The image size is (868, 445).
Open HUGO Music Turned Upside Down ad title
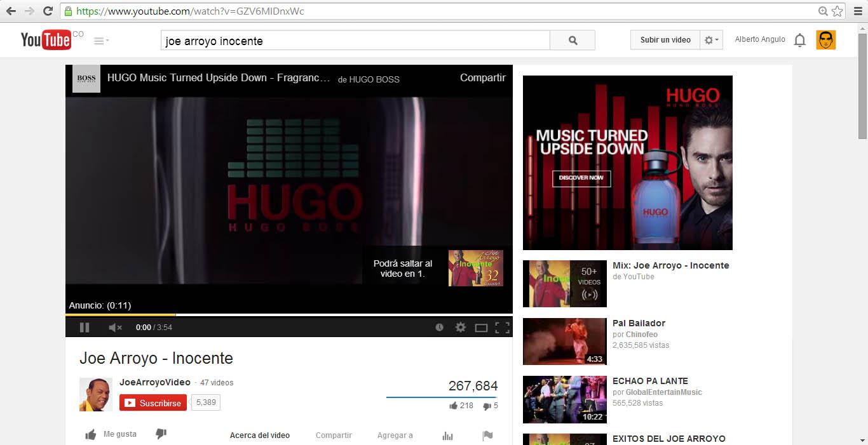tap(219, 77)
